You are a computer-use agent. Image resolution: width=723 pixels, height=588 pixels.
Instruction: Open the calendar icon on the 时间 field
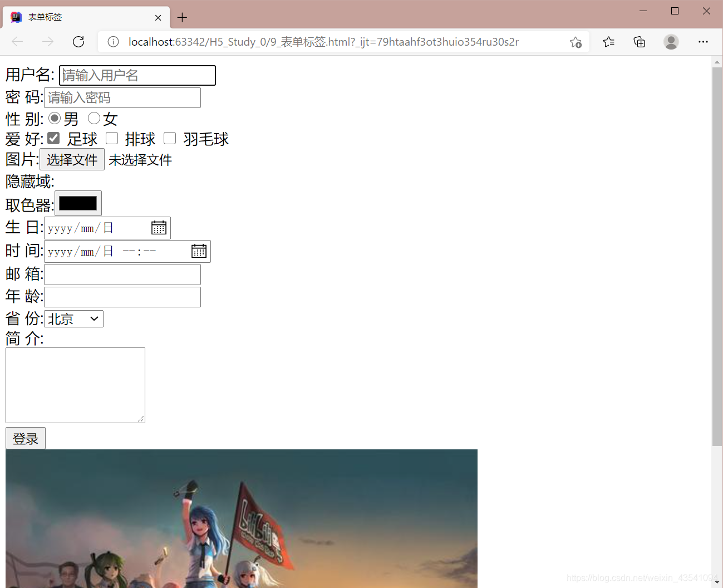[198, 251]
